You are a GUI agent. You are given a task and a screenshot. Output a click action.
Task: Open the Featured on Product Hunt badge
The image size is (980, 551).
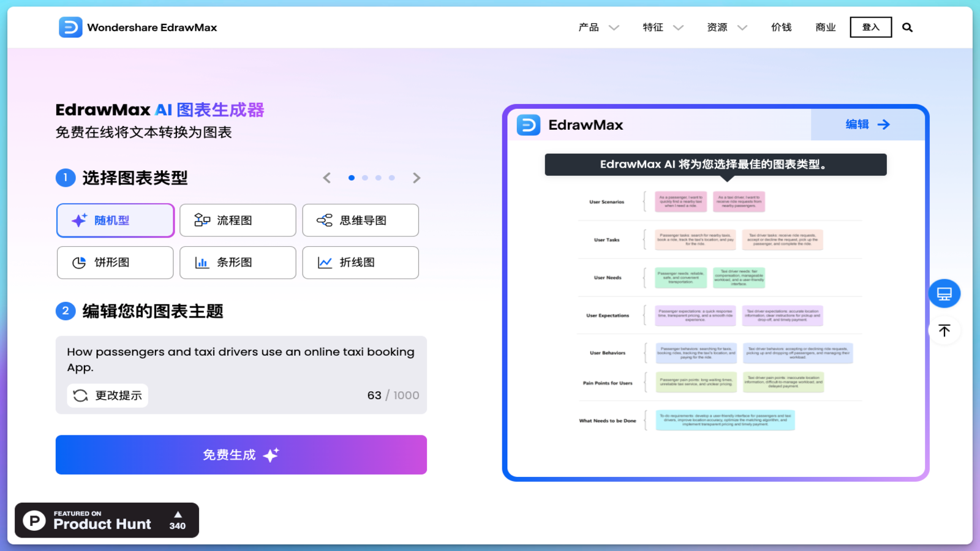107,520
